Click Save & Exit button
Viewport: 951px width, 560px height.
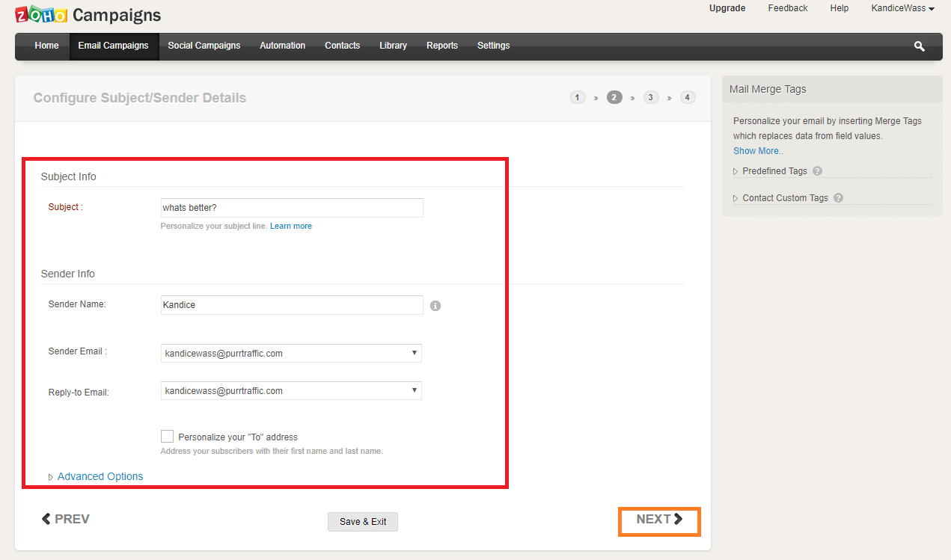click(363, 522)
